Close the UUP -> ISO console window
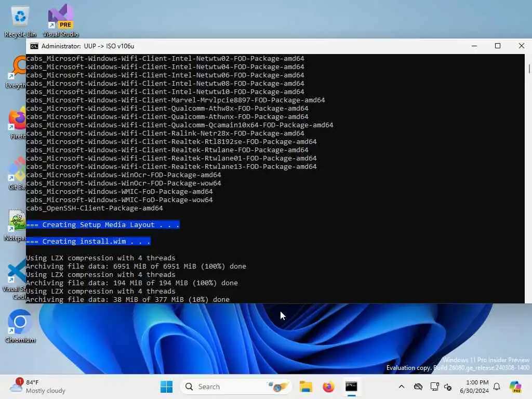 521,46
